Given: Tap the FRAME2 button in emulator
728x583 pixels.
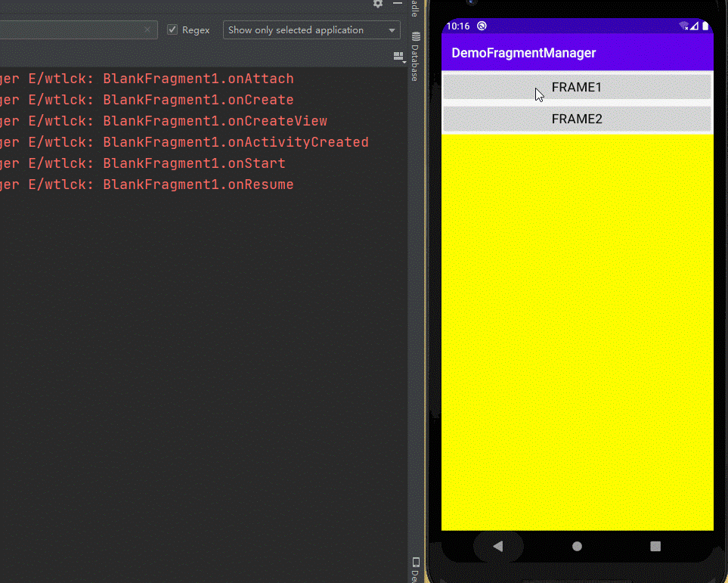Looking at the screenshot, I should click(577, 119).
